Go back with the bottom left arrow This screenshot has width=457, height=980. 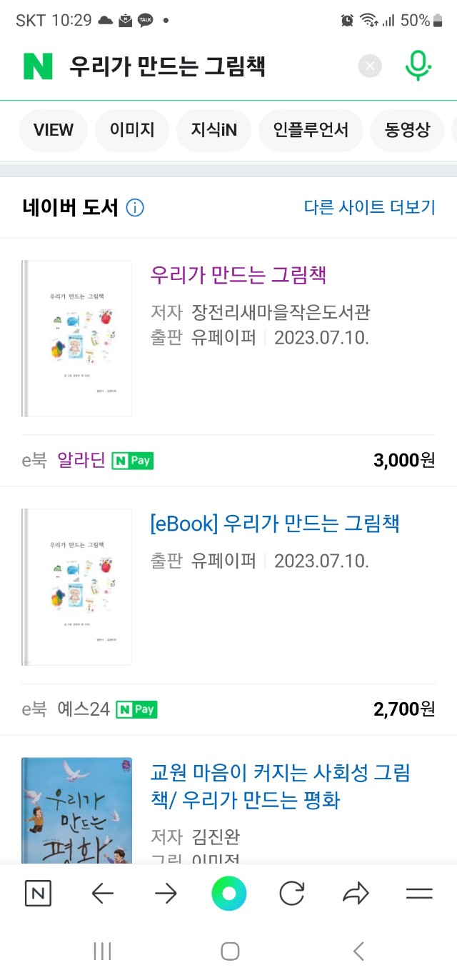[103, 893]
